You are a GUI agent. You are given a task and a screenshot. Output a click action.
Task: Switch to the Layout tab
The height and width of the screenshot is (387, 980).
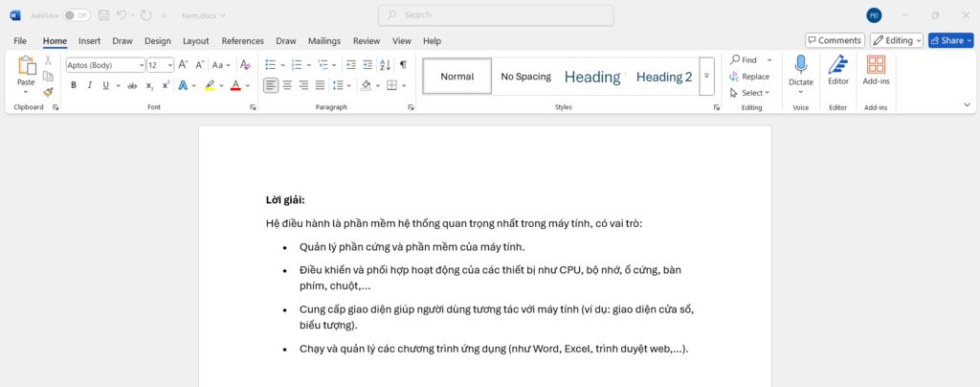point(195,41)
